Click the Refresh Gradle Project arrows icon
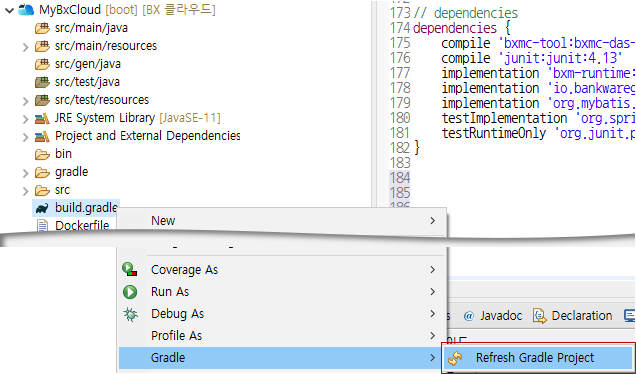The image size is (636, 374). (x=455, y=358)
